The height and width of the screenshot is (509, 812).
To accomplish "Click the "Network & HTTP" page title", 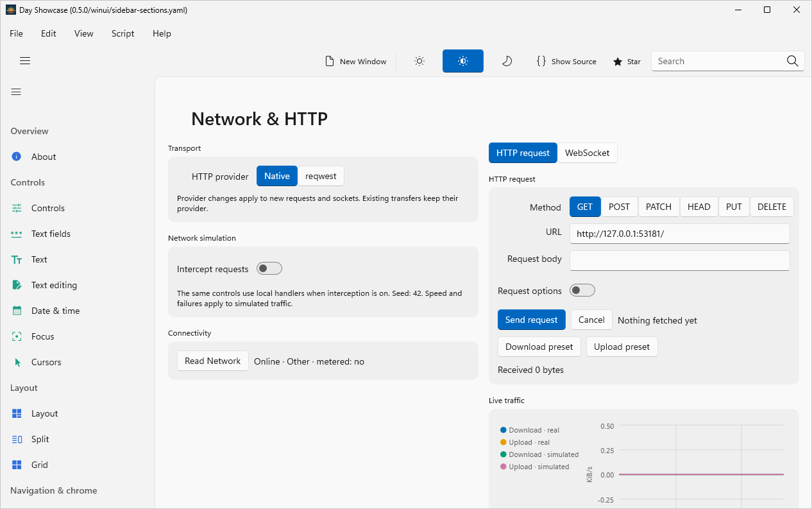I will pyautogui.click(x=260, y=119).
